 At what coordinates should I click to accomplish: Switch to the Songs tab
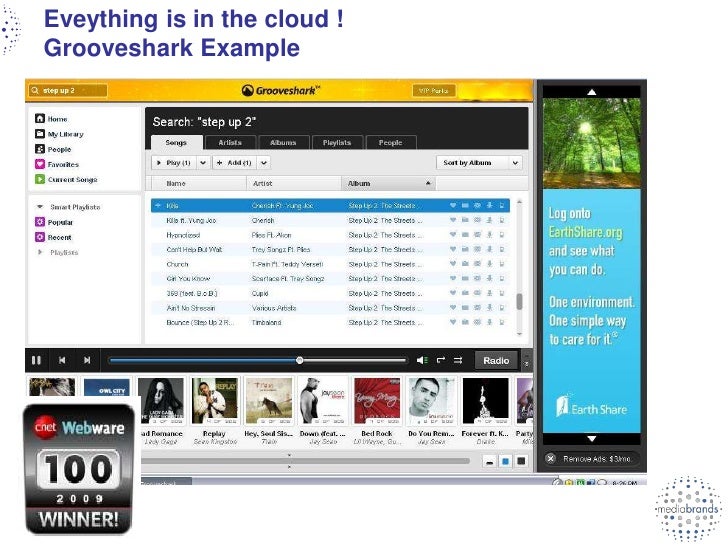pyautogui.click(x=176, y=143)
